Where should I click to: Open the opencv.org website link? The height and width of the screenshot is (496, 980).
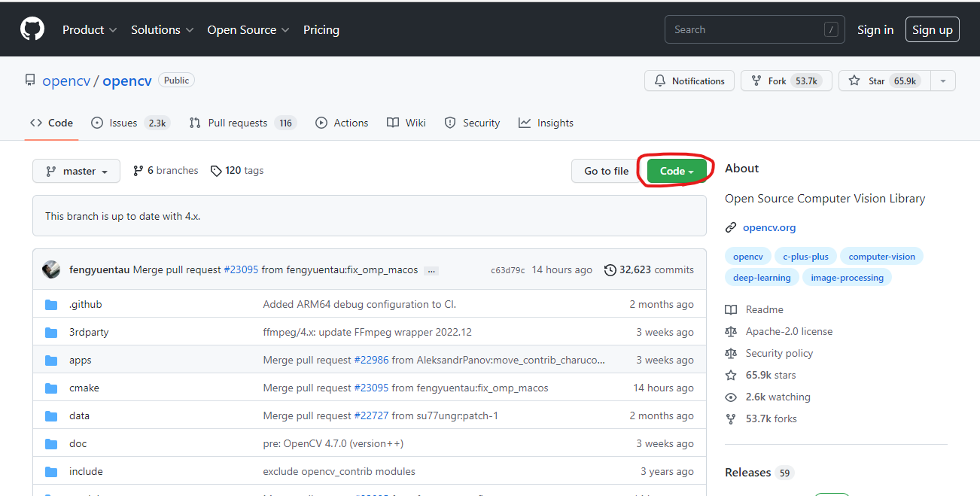(x=768, y=227)
